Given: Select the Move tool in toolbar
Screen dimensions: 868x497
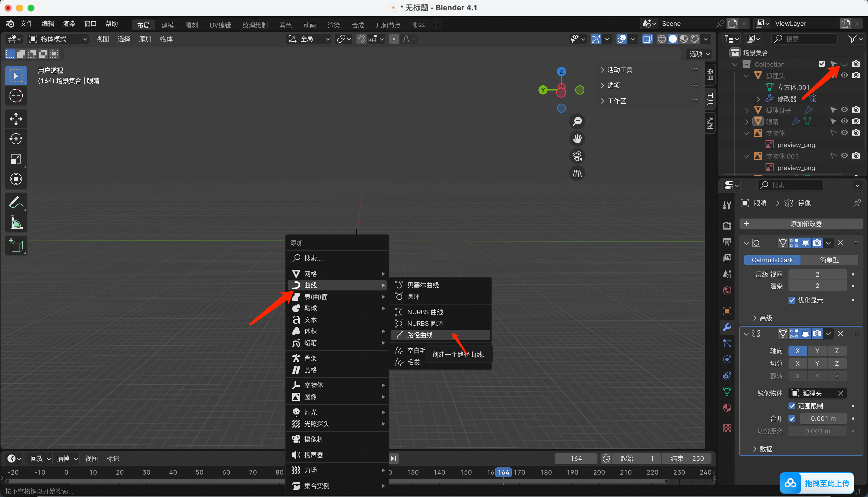Looking at the screenshot, I should pyautogui.click(x=16, y=119).
